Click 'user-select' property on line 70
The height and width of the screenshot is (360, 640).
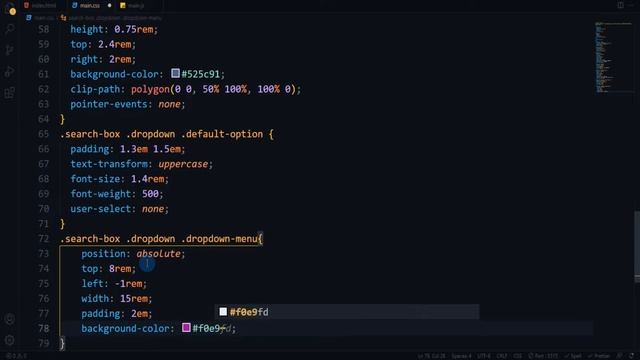(x=100, y=209)
